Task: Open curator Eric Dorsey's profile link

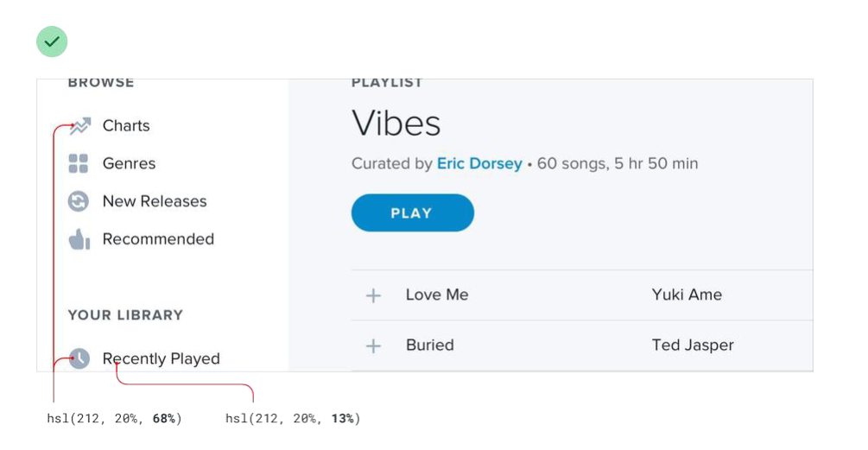Action: tap(479, 164)
